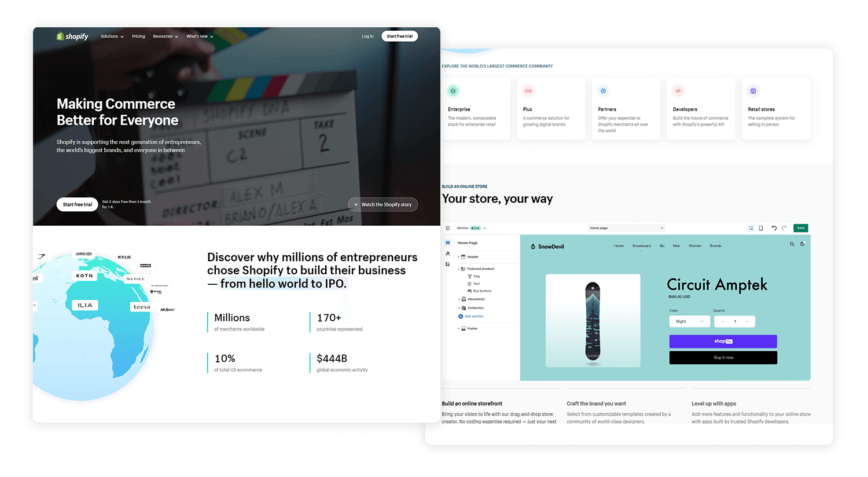Decrease quantity with the minus button
Screen dimensions: 868x477
723,321
